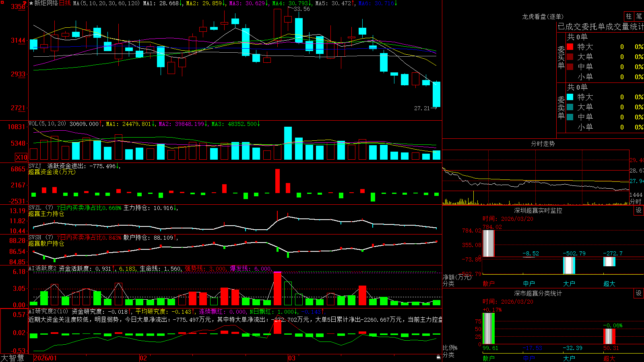
Task: Open MA(5,10,20,30,60,120) indicator parameters
Action: (106, 3)
